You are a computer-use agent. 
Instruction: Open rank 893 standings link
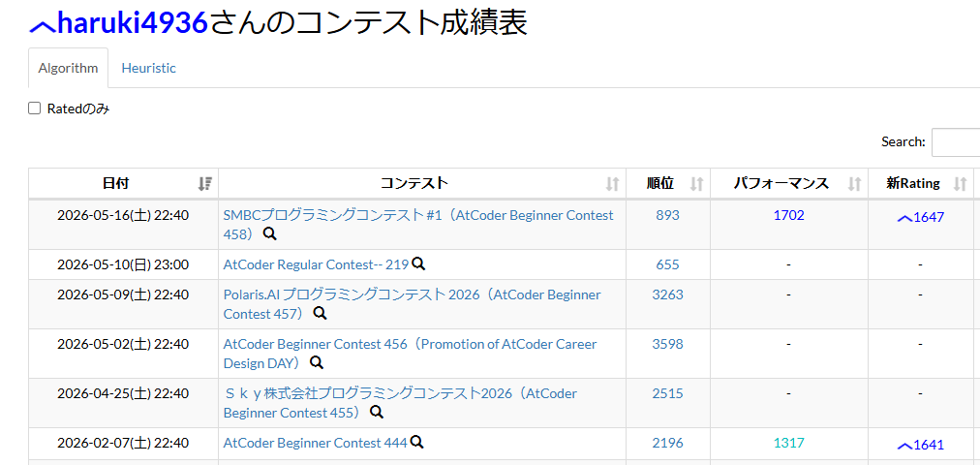pos(667,216)
